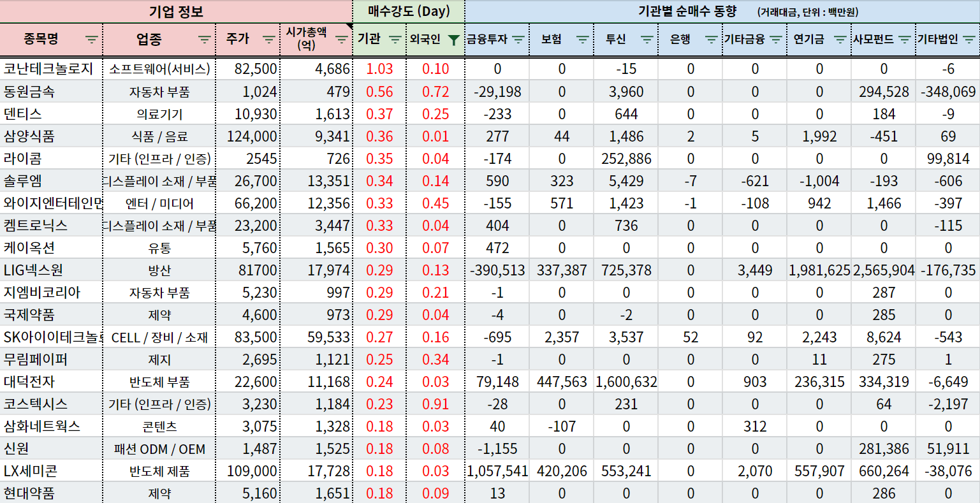This screenshot has height=503, width=980.
Task: Open the active 외국인 filter funnel
Action: click(453, 40)
